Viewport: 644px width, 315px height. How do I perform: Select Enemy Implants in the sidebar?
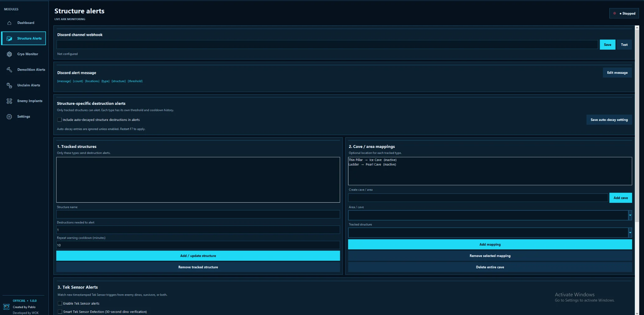pos(24,101)
